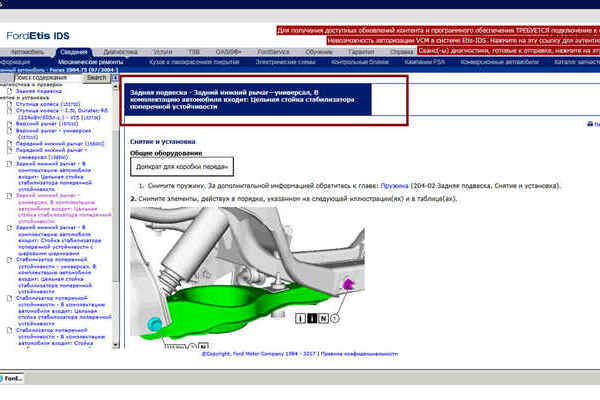
Task: Open the Справка tab
Action: point(401,52)
